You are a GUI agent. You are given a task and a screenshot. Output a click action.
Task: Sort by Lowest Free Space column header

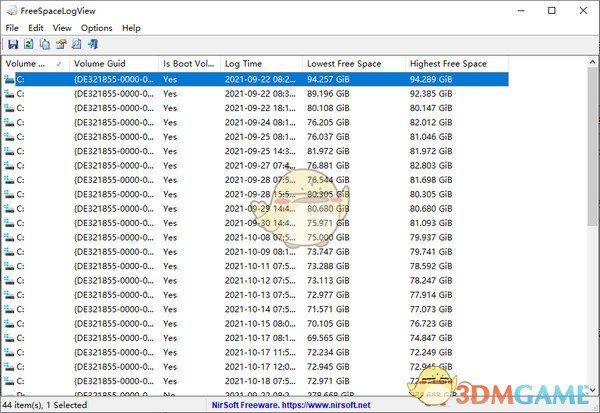[354, 64]
